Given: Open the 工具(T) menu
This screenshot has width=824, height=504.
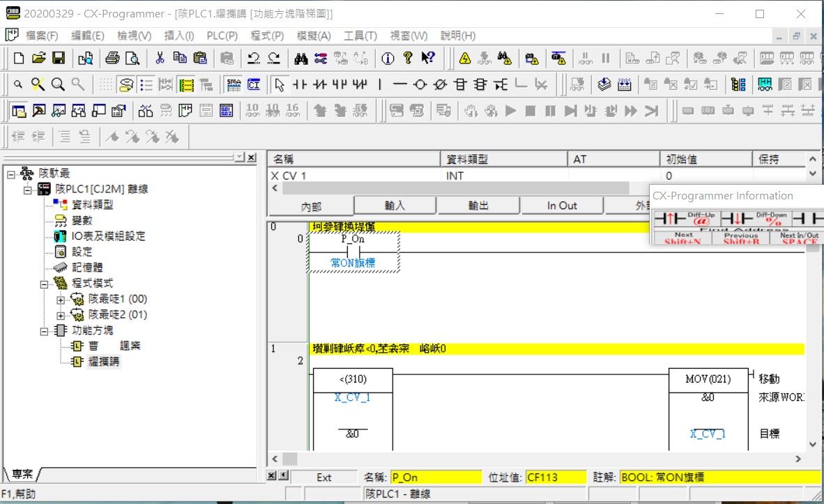Looking at the screenshot, I should tap(360, 36).
